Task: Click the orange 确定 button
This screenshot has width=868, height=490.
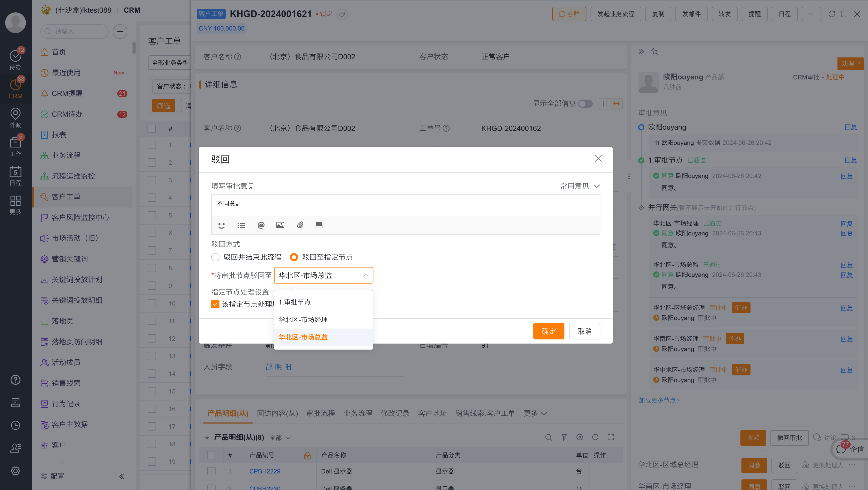Action: (549, 331)
